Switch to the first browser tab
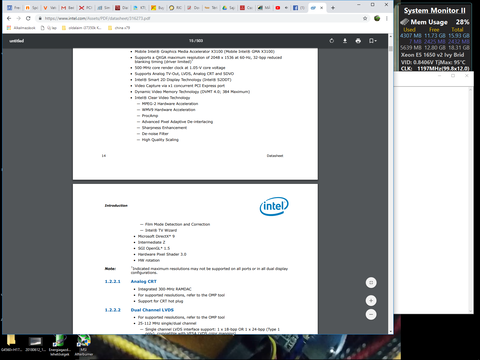 tap(14, 8)
